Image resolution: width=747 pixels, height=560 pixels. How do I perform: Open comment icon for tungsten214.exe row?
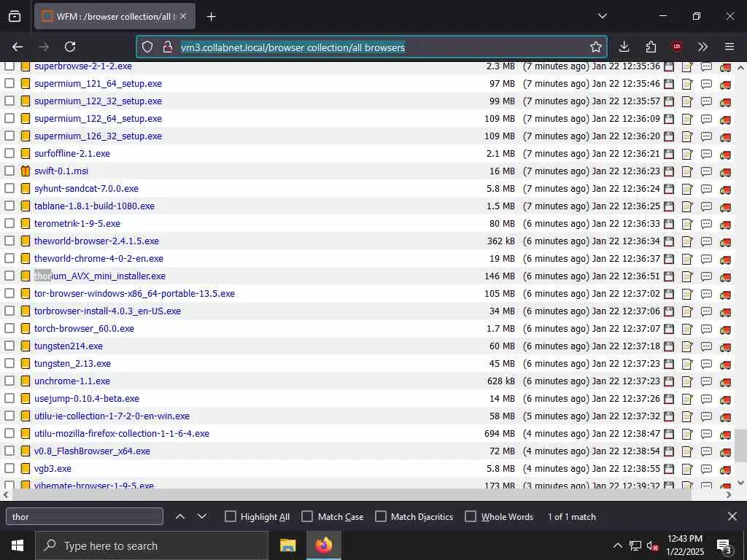coord(706,346)
